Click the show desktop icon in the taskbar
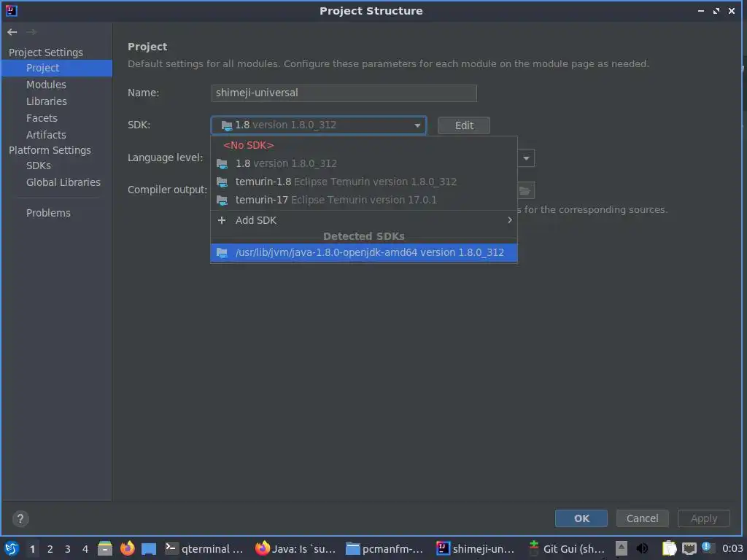747x560 pixels. (149, 548)
